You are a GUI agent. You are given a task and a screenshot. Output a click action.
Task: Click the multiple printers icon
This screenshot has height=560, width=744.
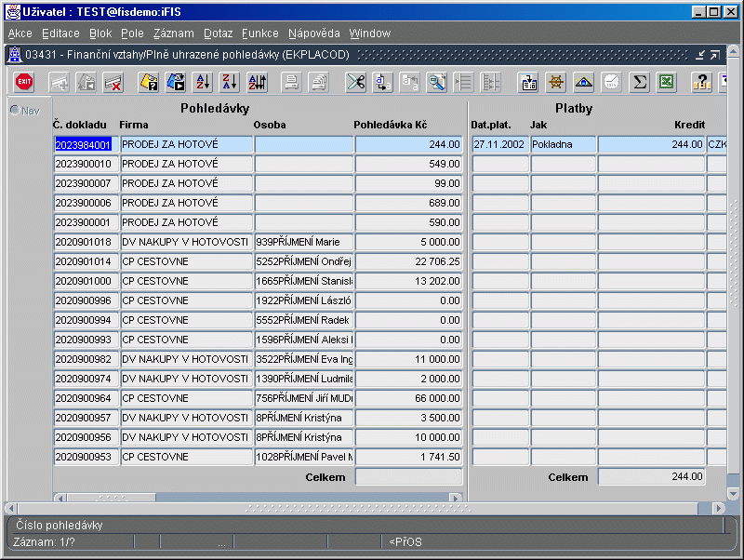(319, 83)
